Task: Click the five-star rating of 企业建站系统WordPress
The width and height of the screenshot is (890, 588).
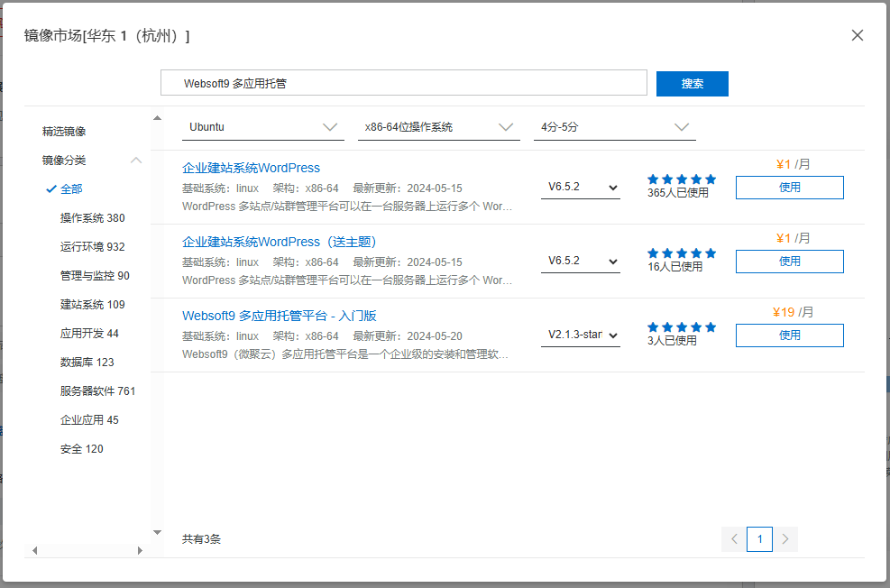Action: tap(679, 179)
